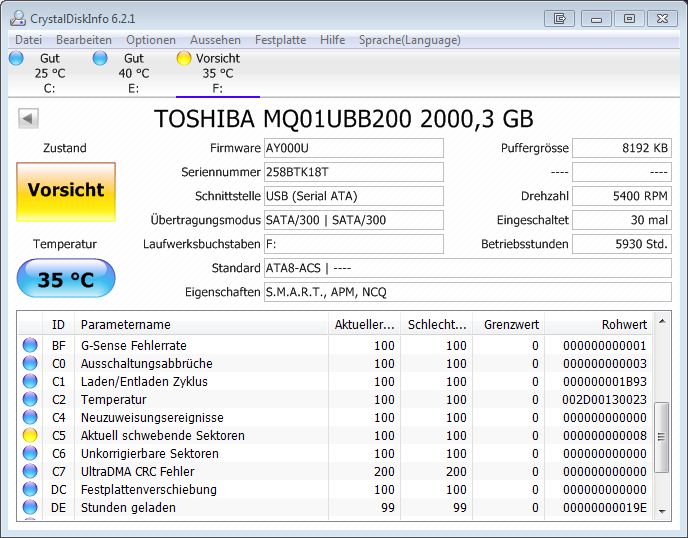This screenshot has height=538, width=688.
Task: Click the ID column header
Action: pyautogui.click(x=58, y=324)
